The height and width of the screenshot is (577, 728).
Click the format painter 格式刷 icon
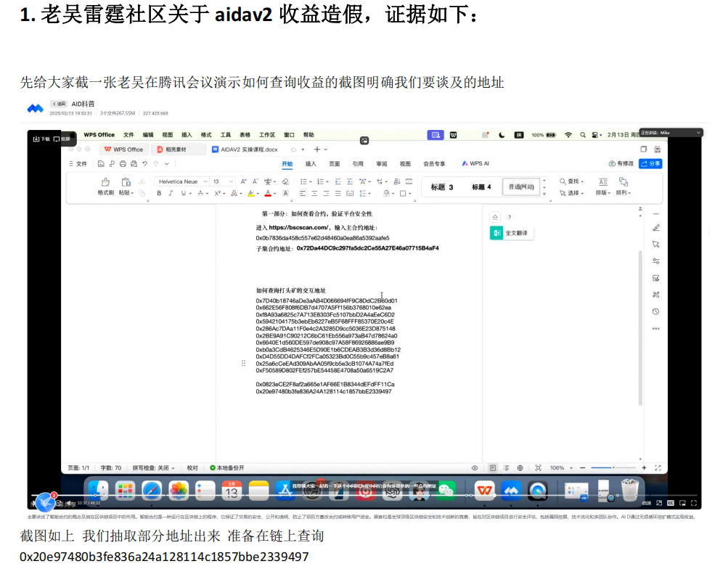105,182
